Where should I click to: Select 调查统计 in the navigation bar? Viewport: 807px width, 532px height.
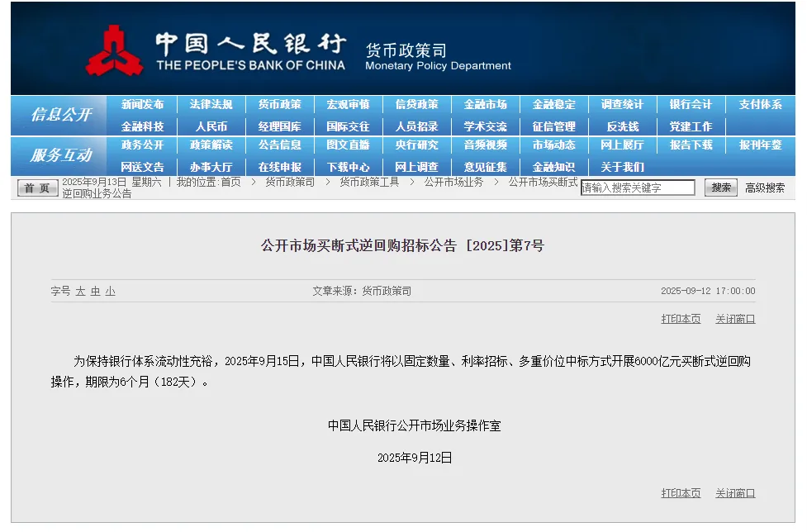pyautogui.click(x=622, y=105)
